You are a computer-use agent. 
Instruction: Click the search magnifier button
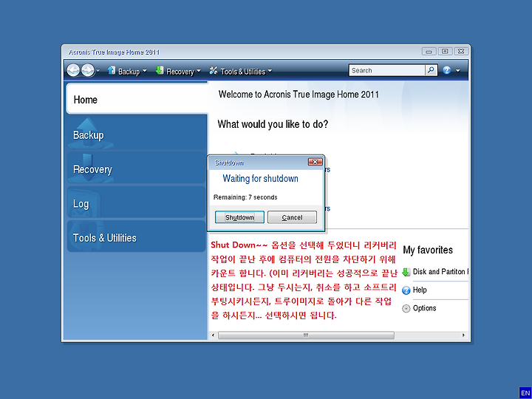(x=431, y=70)
